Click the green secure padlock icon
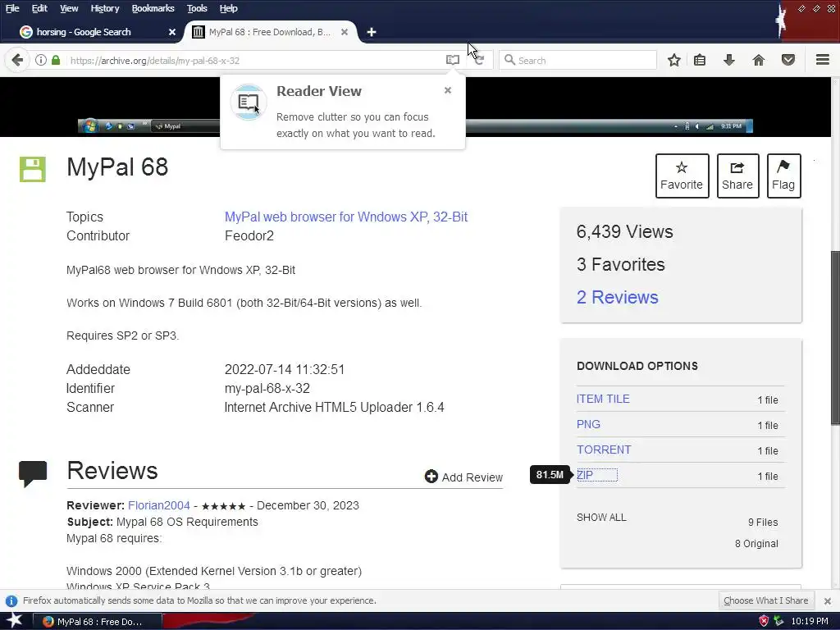The width and height of the screenshot is (840, 630). pos(56,60)
